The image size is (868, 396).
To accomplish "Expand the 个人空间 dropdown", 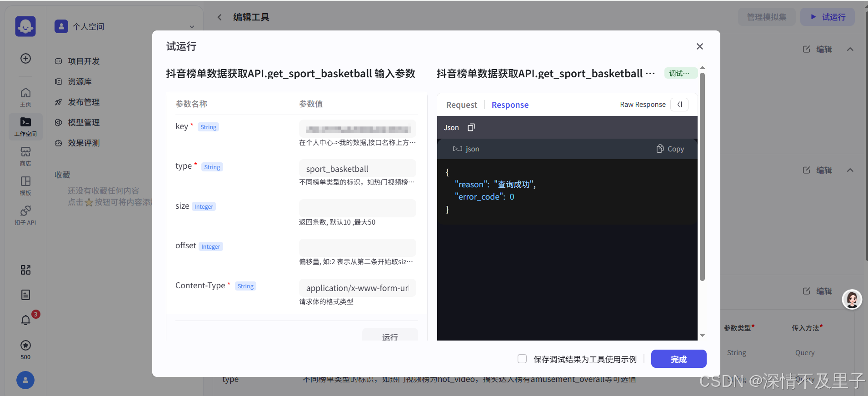I will point(192,27).
